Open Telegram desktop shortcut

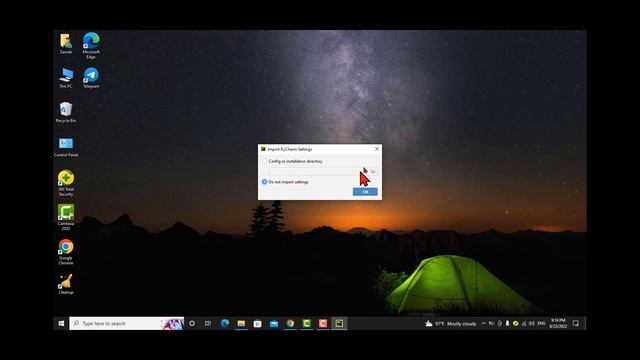coord(91,78)
